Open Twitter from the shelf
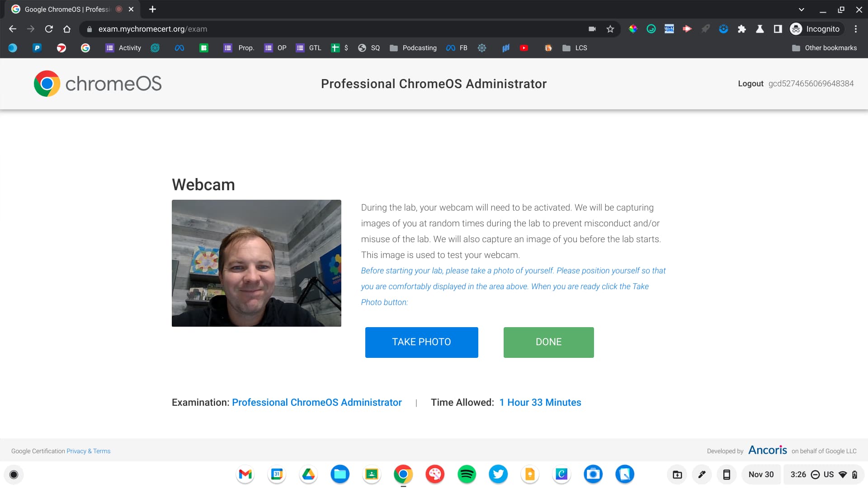 (x=498, y=474)
